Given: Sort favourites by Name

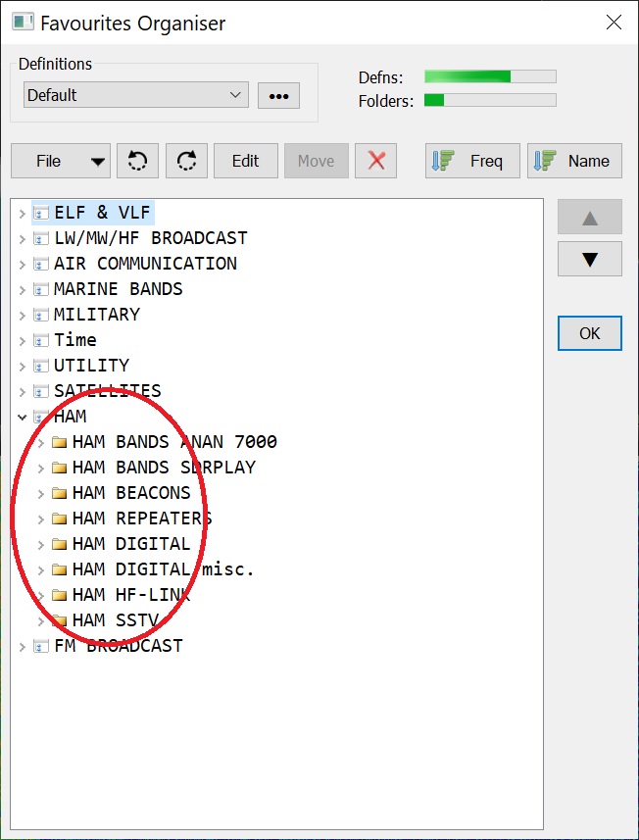Looking at the screenshot, I should [575, 162].
